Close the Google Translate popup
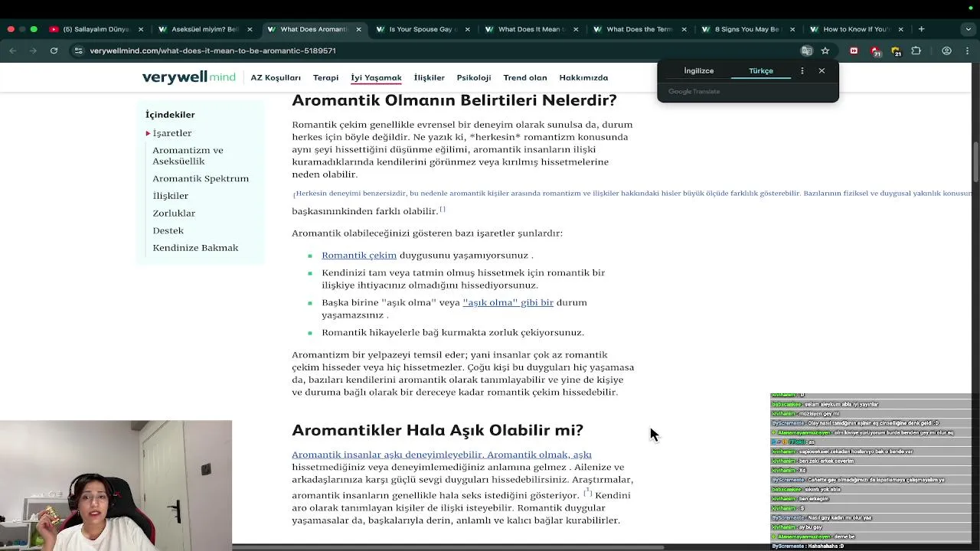 click(822, 70)
